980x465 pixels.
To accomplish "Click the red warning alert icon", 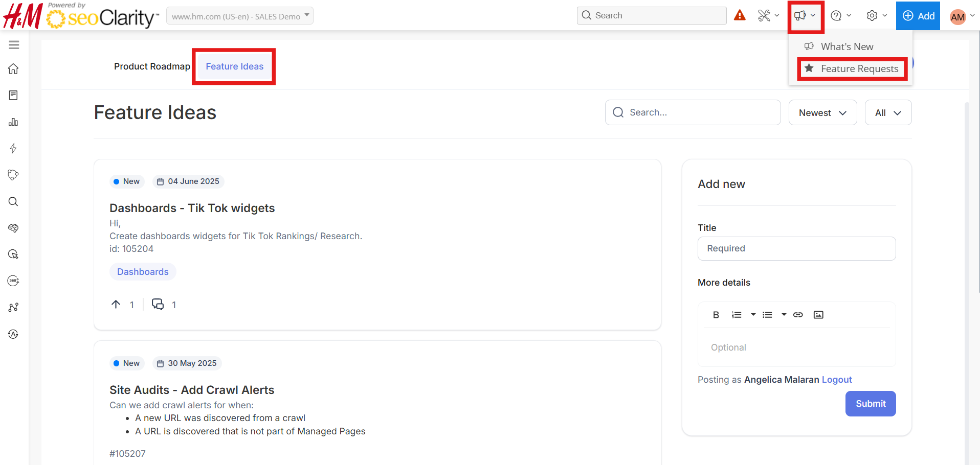I will point(740,15).
